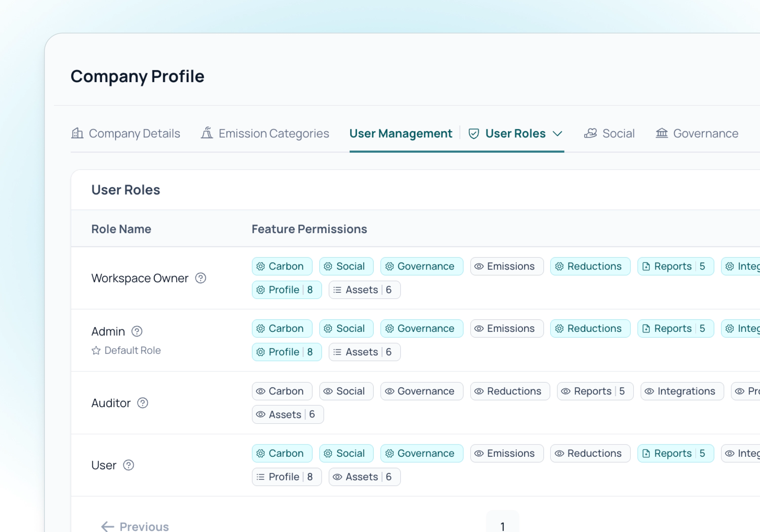Image resolution: width=760 pixels, height=532 pixels.
Task: Click the Workspace Owner role name
Action: (140, 278)
